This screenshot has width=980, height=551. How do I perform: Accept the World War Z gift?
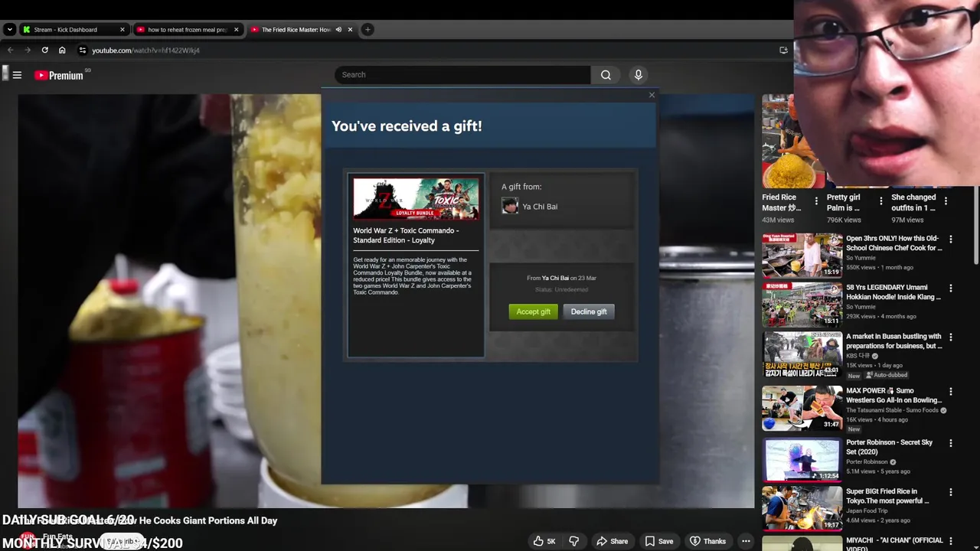click(x=533, y=311)
